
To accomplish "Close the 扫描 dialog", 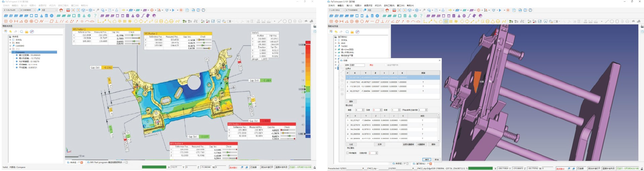I will point(440,60).
